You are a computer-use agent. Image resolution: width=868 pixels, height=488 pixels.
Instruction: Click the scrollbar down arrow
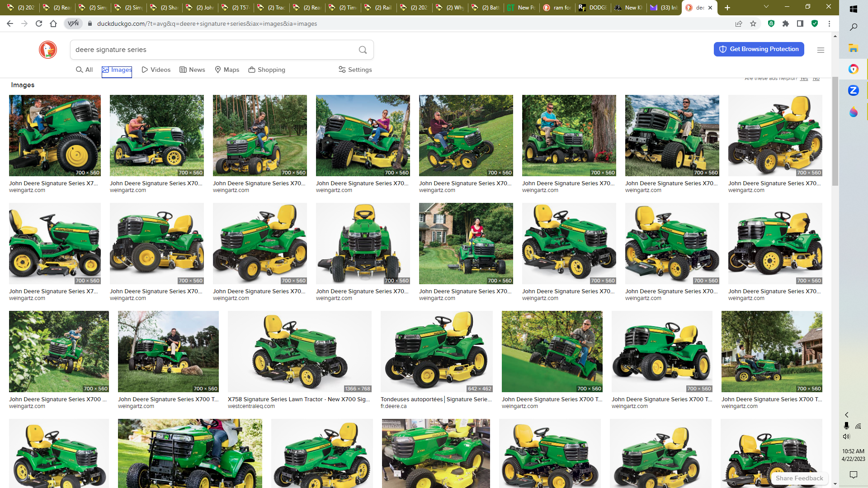pos(835,484)
